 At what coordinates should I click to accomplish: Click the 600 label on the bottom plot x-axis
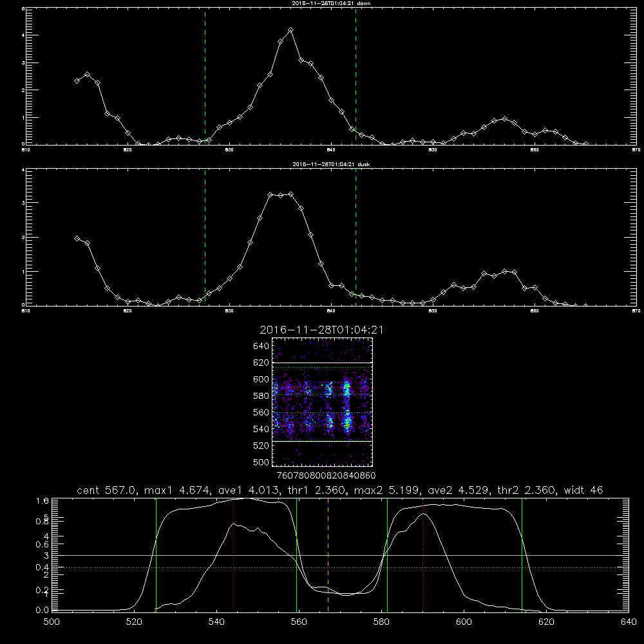[x=464, y=622]
